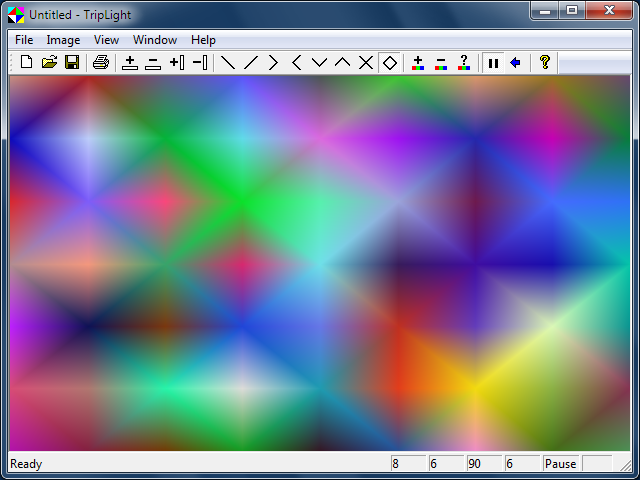Click the remove colors icon with minus
The height and width of the screenshot is (480, 640).
(x=441, y=63)
